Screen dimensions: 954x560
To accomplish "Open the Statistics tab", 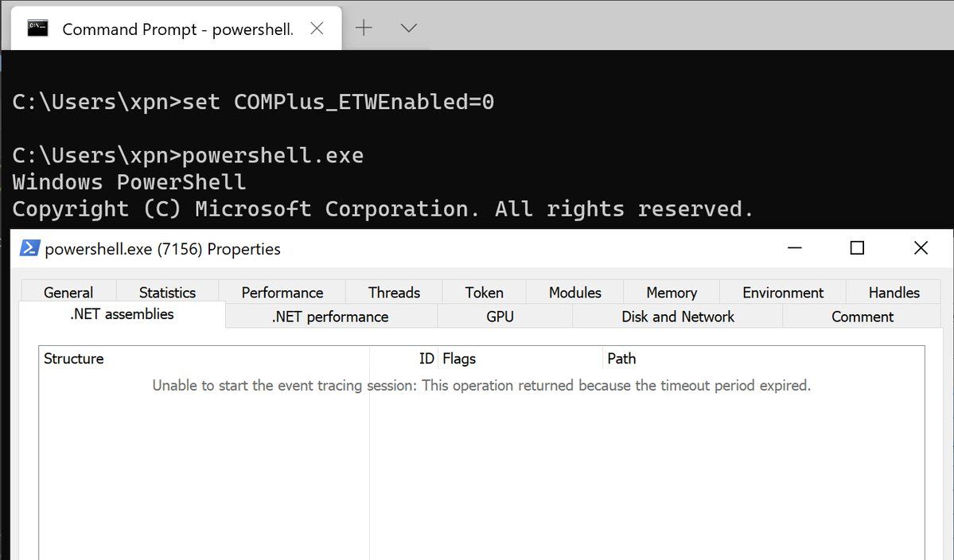I will [x=167, y=293].
